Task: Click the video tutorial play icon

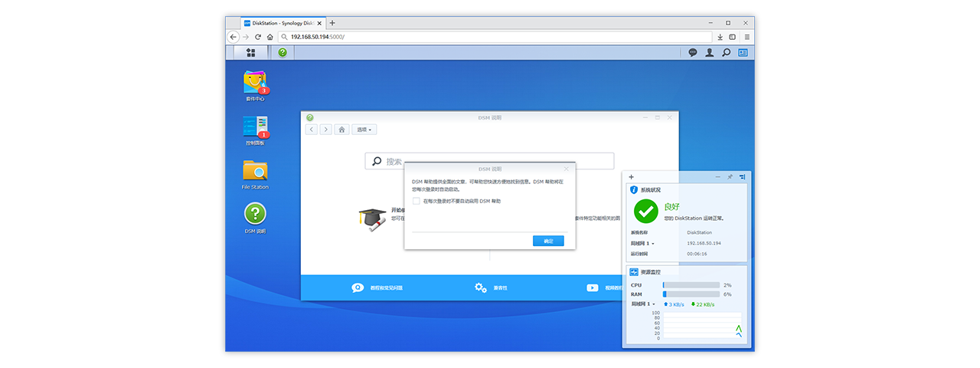Action: (x=592, y=287)
